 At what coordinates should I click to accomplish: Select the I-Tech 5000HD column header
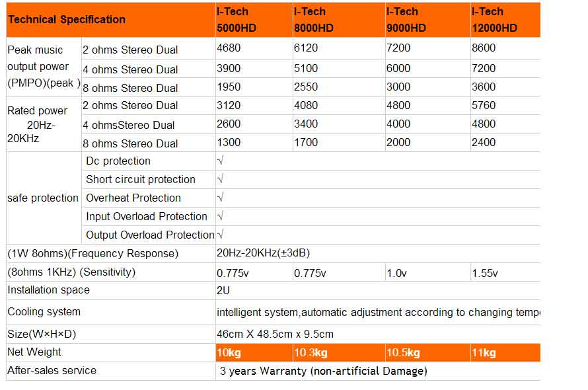coord(254,20)
